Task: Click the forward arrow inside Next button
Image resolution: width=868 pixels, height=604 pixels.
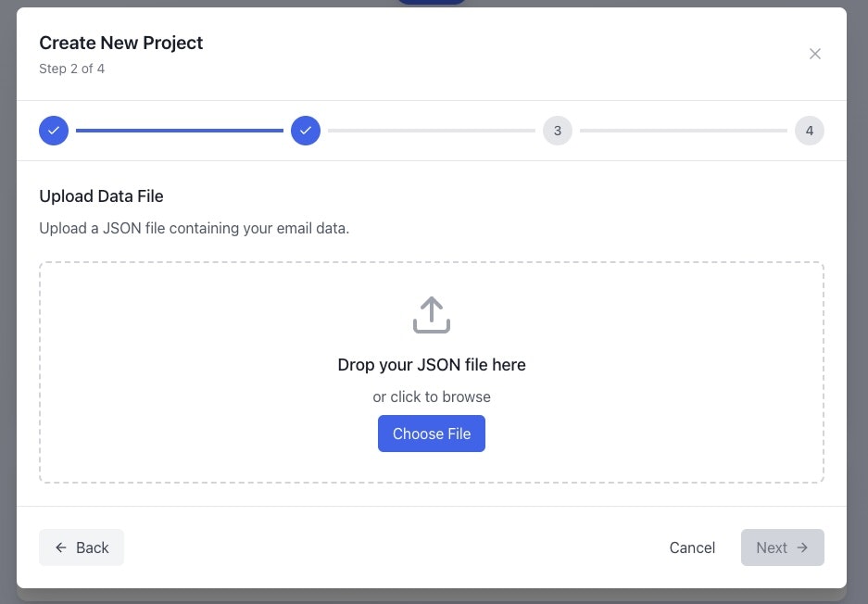Action: (x=800, y=547)
